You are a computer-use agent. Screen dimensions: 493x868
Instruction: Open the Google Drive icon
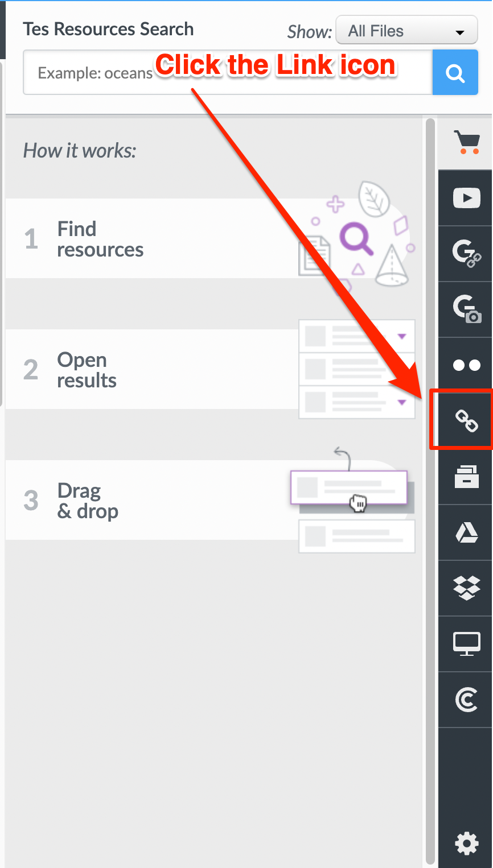tap(466, 532)
